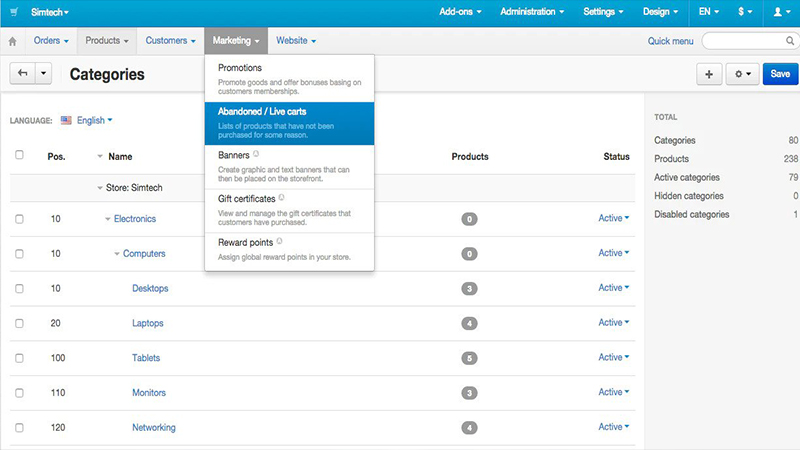Image resolution: width=800 pixels, height=450 pixels.
Task: Open the Orders menu
Action: [51, 40]
